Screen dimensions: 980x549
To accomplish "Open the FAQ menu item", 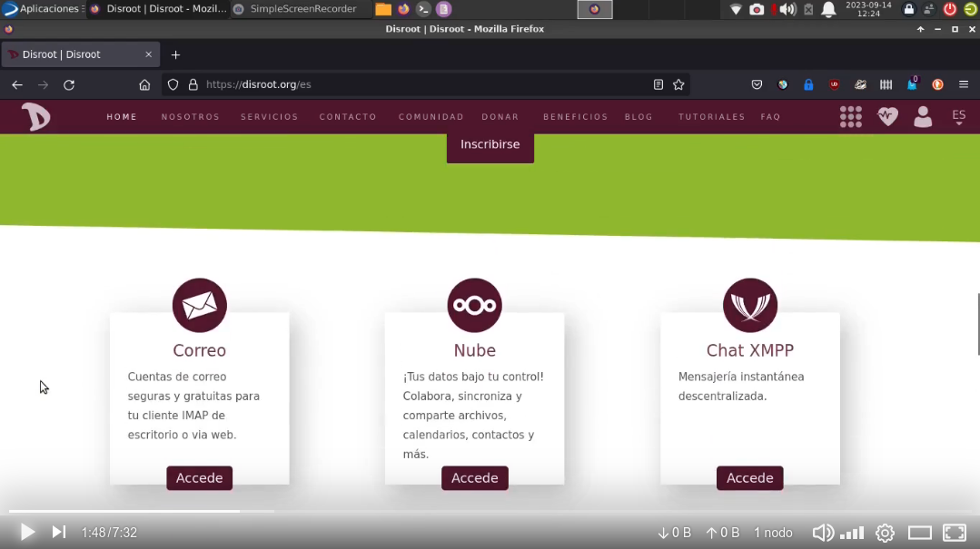I will coord(770,117).
